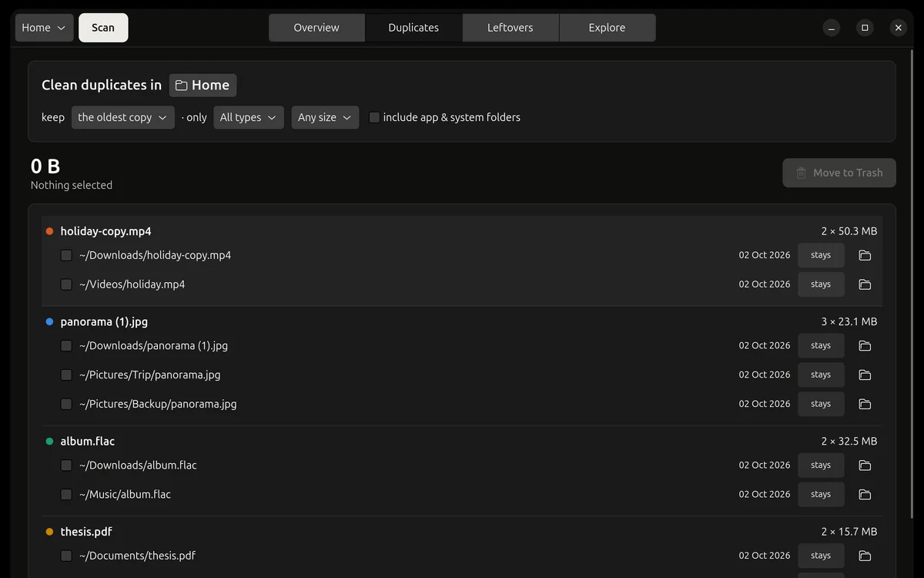
Task: Open 'the oldest copy' keep dropdown
Action: point(123,117)
